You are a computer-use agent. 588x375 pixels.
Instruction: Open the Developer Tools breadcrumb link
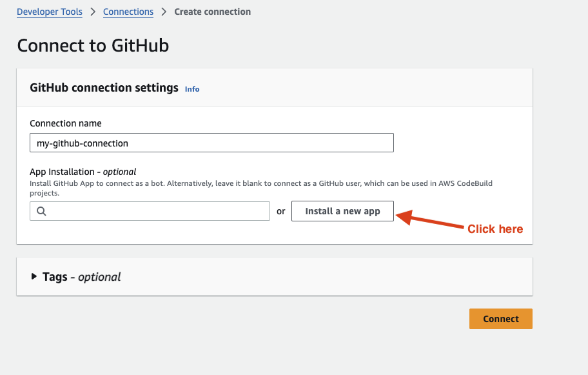(x=49, y=12)
